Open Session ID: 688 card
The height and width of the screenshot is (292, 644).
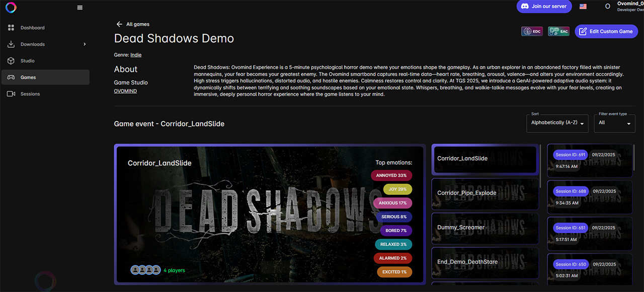pos(589,197)
